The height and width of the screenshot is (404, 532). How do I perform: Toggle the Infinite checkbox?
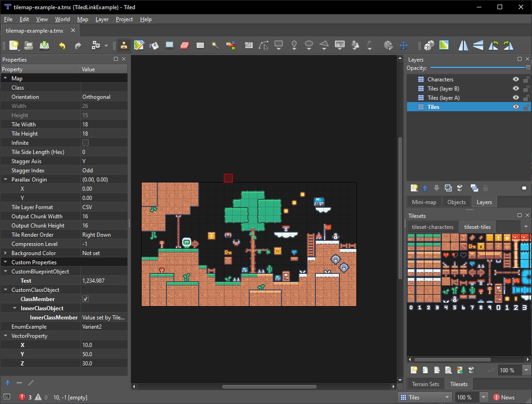[x=86, y=143]
